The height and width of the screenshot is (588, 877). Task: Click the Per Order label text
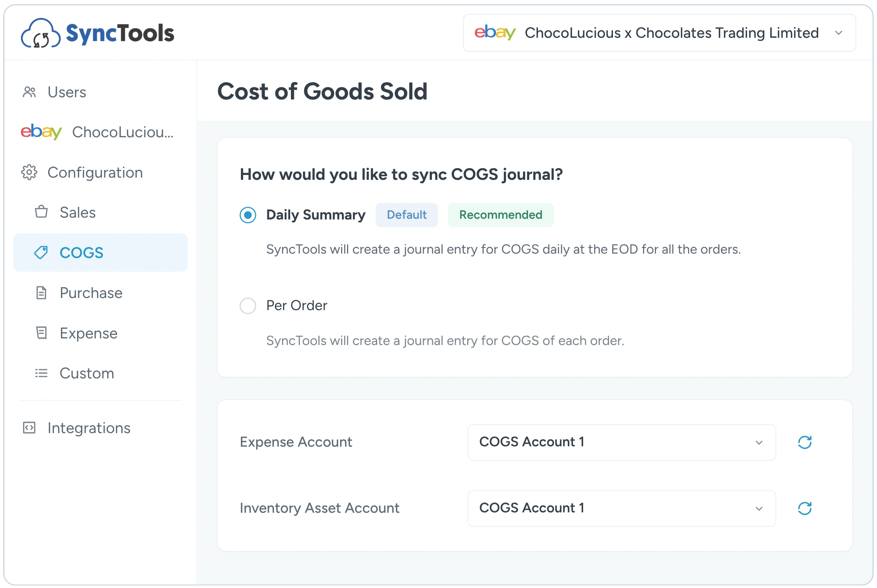297,306
